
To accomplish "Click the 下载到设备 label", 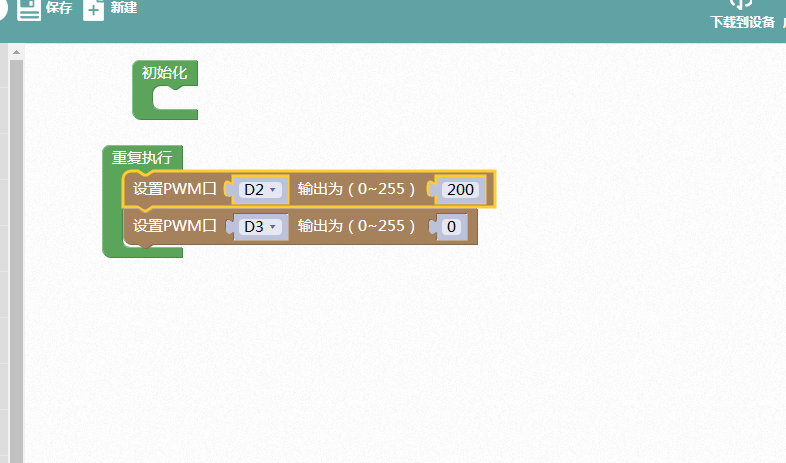I will [742, 22].
